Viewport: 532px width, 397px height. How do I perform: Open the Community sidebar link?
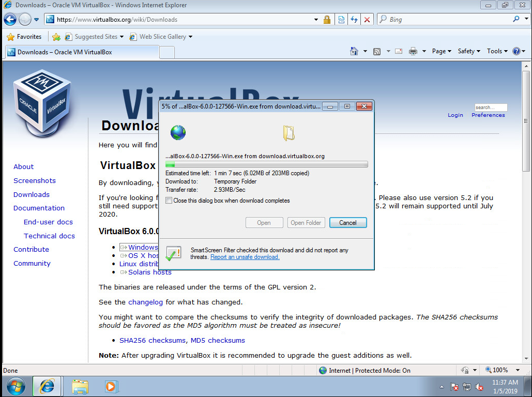click(x=32, y=263)
